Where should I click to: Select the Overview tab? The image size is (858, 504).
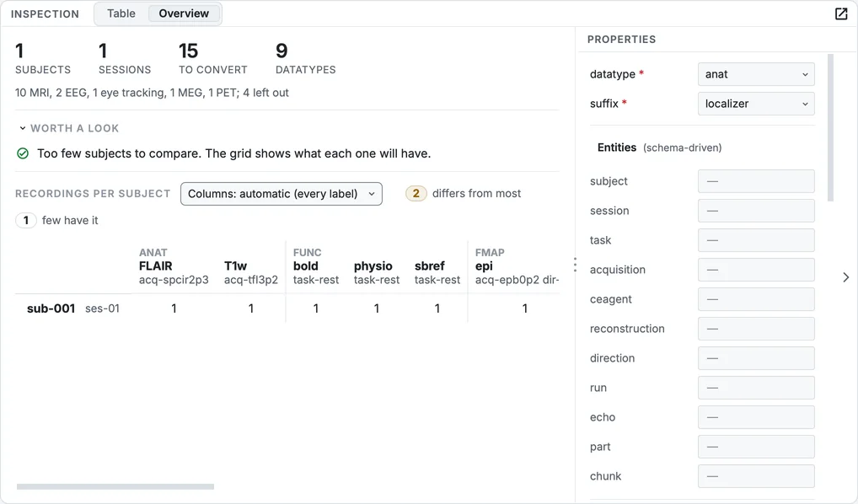184,13
